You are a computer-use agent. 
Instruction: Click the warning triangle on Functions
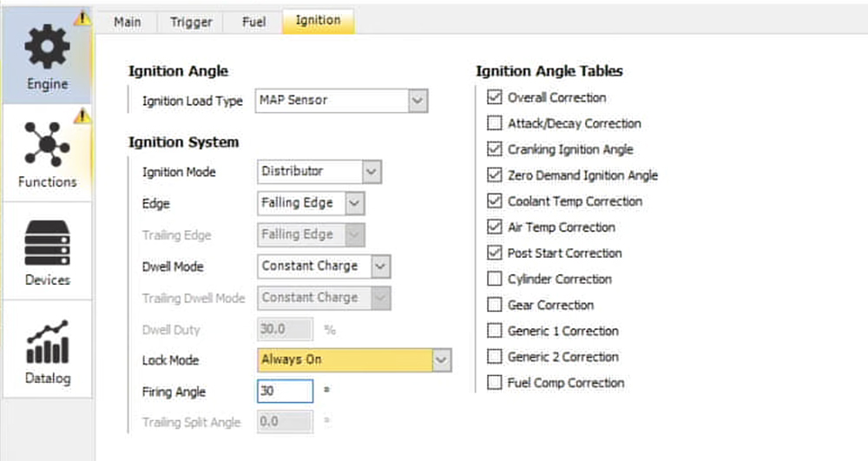click(82, 115)
